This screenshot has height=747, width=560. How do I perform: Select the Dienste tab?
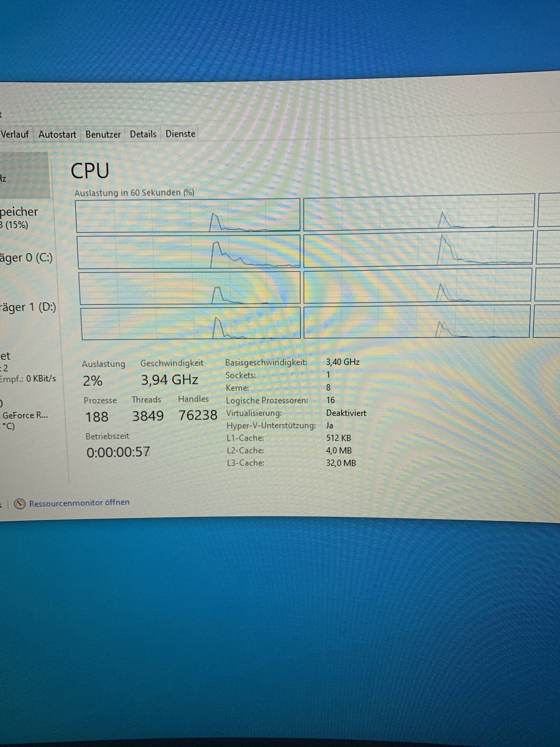coord(180,134)
